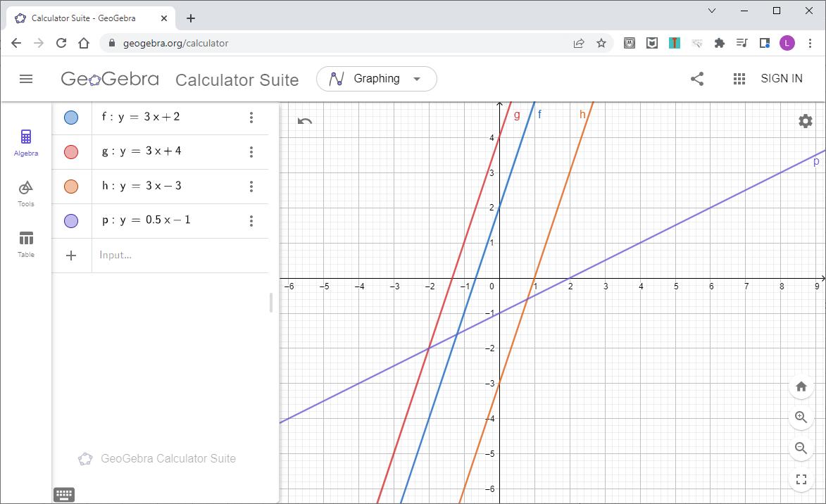Open more options for line h
Screen dimensions: 826x504
tap(251, 187)
